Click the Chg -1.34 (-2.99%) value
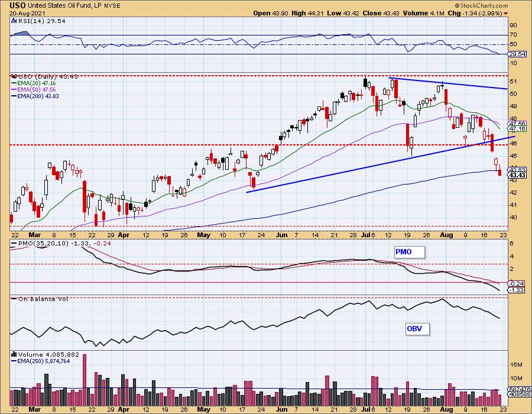The image size is (532, 414). pos(475,13)
